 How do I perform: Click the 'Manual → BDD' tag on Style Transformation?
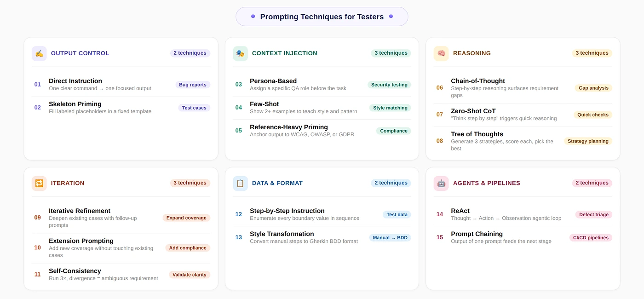[390, 237]
